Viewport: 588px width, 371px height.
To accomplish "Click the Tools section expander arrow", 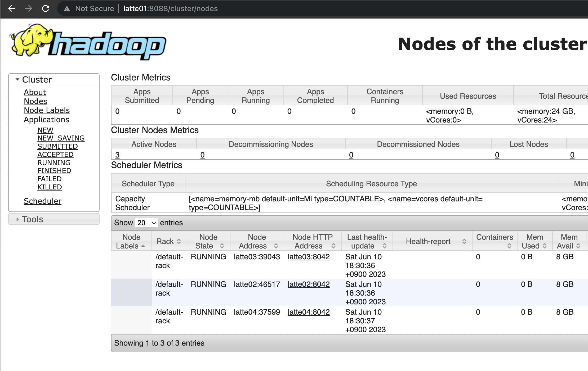I will coord(16,220).
